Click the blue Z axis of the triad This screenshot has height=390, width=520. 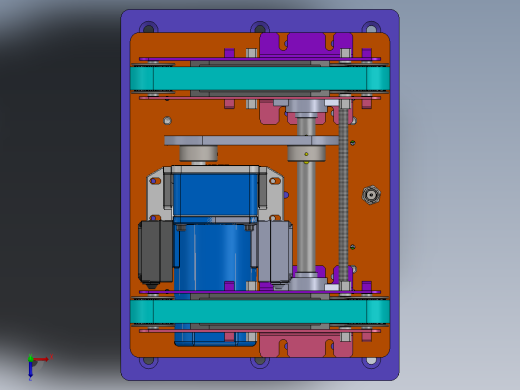pos(30,370)
